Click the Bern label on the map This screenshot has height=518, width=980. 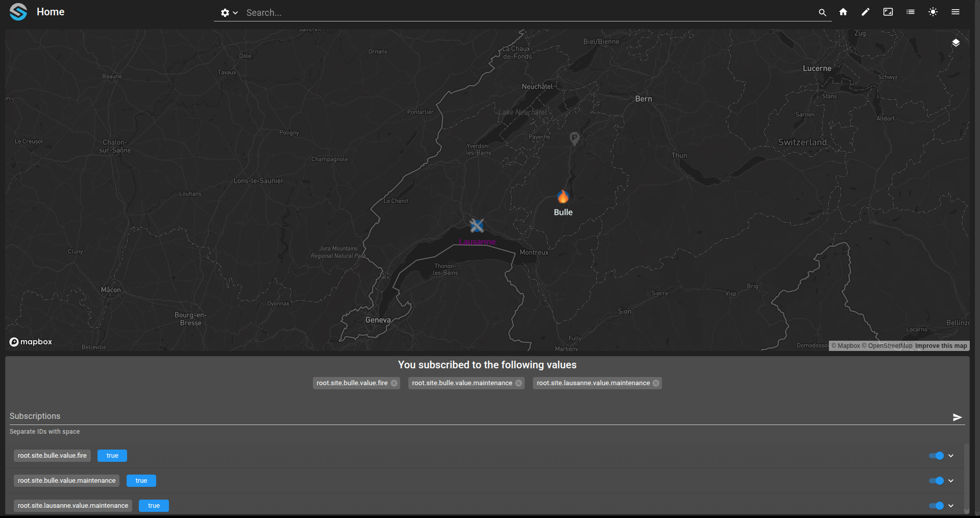[x=644, y=99]
